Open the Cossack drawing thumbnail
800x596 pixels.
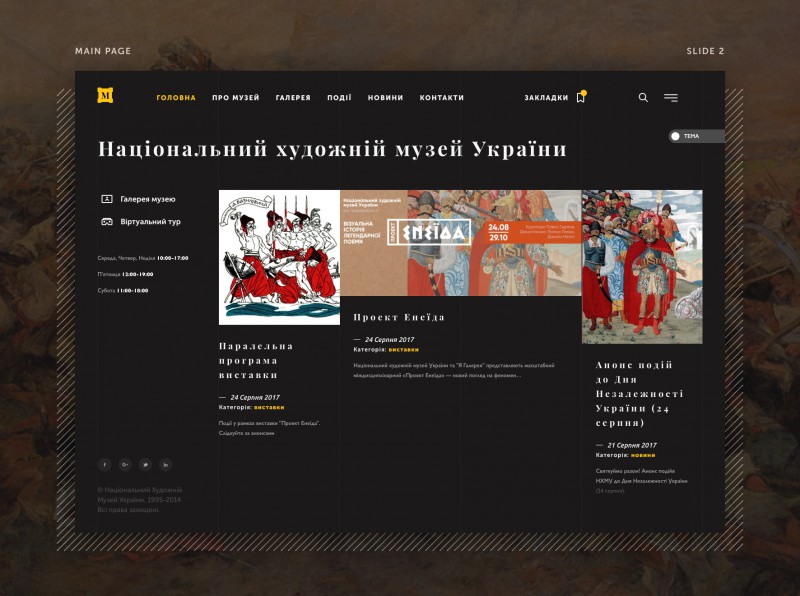[x=279, y=257]
